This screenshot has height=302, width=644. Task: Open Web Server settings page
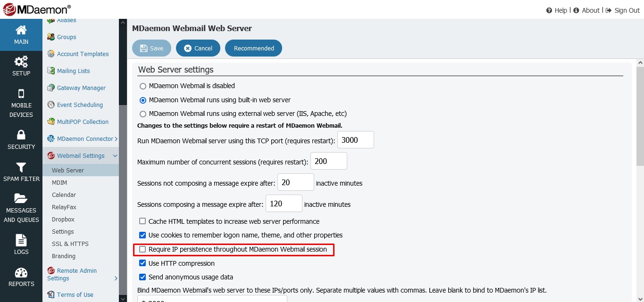click(x=81, y=170)
